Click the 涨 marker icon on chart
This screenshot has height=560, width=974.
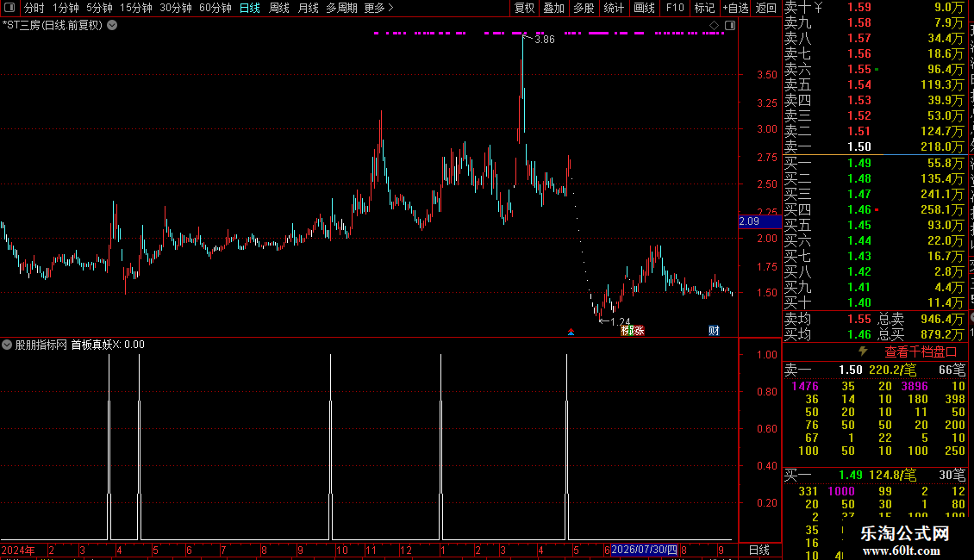(x=639, y=330)
